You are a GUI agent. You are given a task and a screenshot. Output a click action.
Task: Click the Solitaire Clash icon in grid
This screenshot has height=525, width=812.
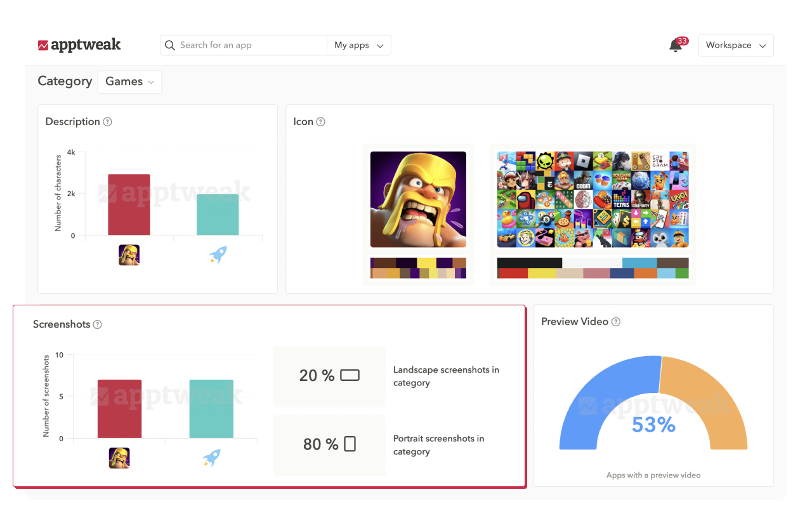coord(622,180)
